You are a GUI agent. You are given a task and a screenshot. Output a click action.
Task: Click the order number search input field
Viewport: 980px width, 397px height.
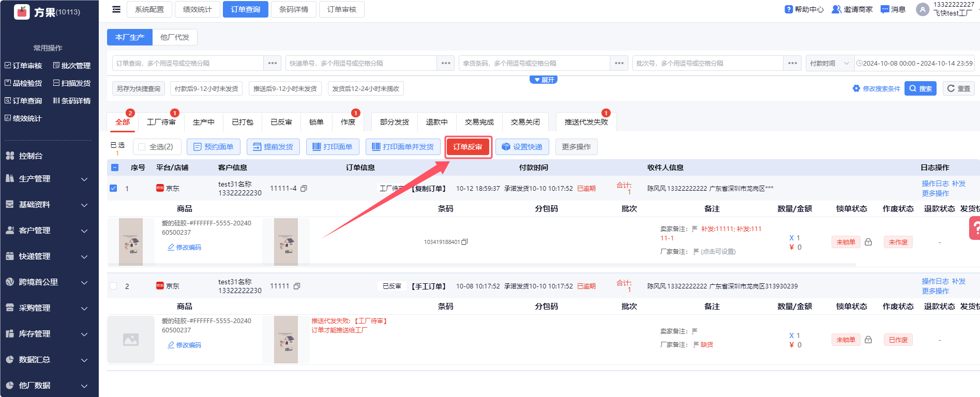point(188,63)
